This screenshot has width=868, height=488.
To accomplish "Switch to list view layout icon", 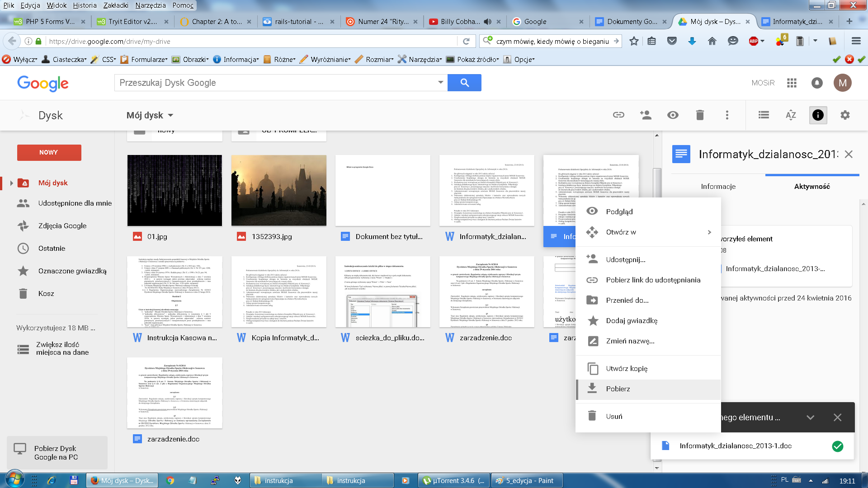I will tap(764, 115).
